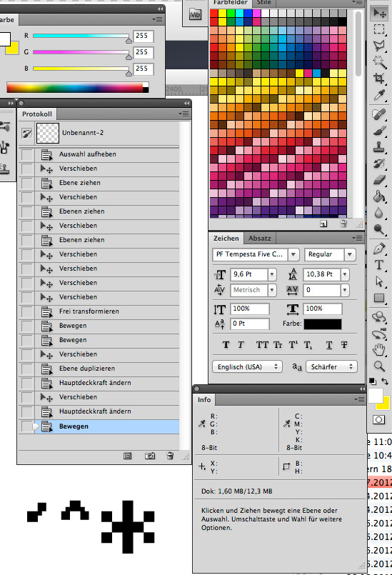Open the Protokoll panel flyout menu
Viewport: 392px width, 575px height.
pyautogui.click(x=185, y=114)
